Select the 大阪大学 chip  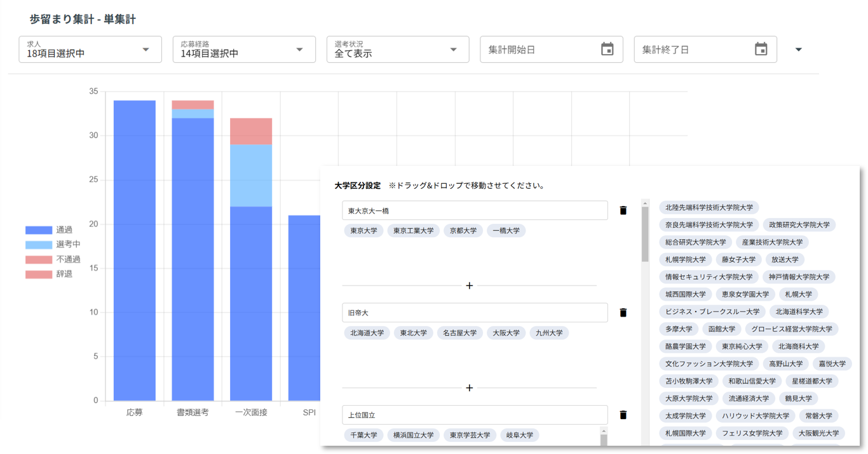pyautogui.click(x=506, y=333)
